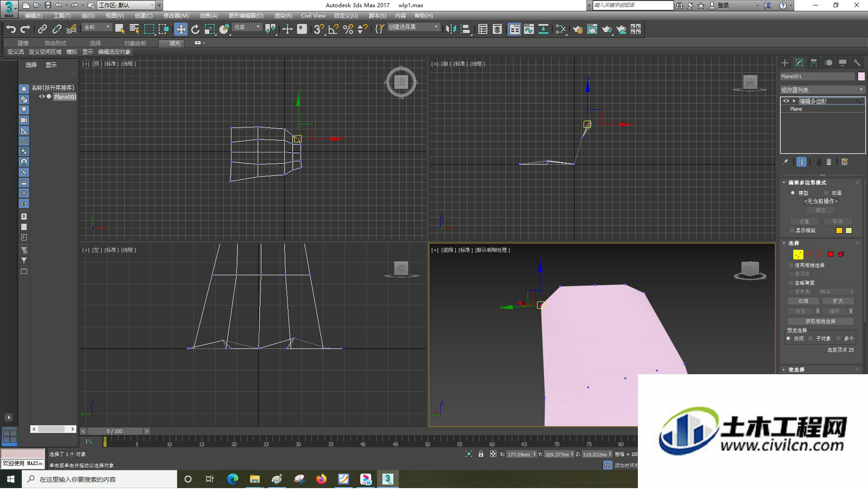Open Select by Name list icon
The width and height of the screenshot is (868, 489).
tap(134, 29)
